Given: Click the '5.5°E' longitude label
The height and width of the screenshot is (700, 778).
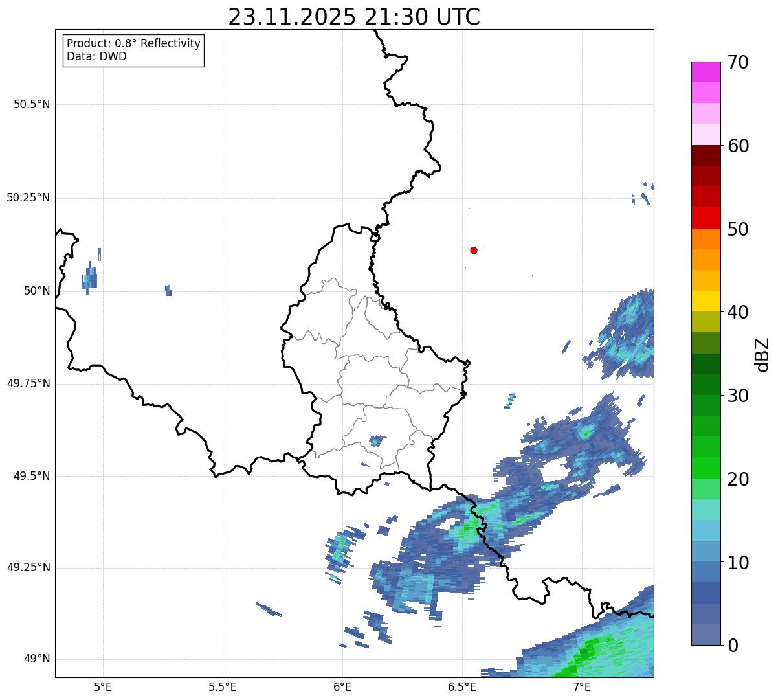Looking at the screenshot, I should [x=223, y=686].
